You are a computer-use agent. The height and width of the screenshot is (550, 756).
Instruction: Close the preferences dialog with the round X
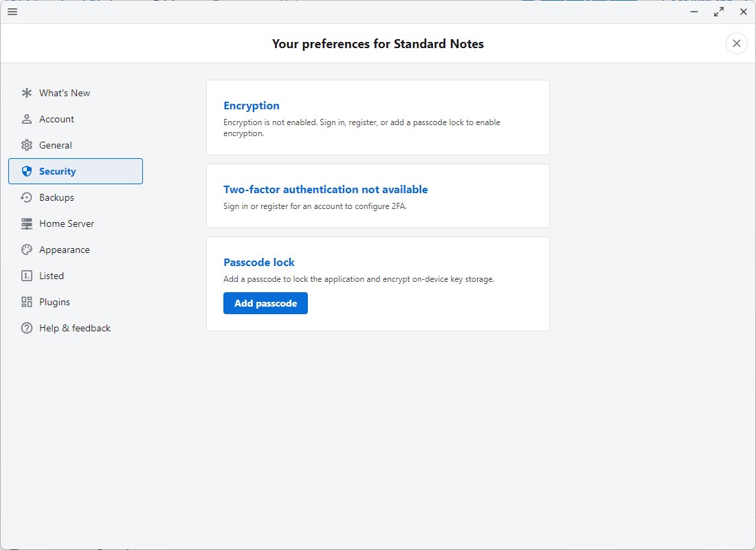pos(736,43)
